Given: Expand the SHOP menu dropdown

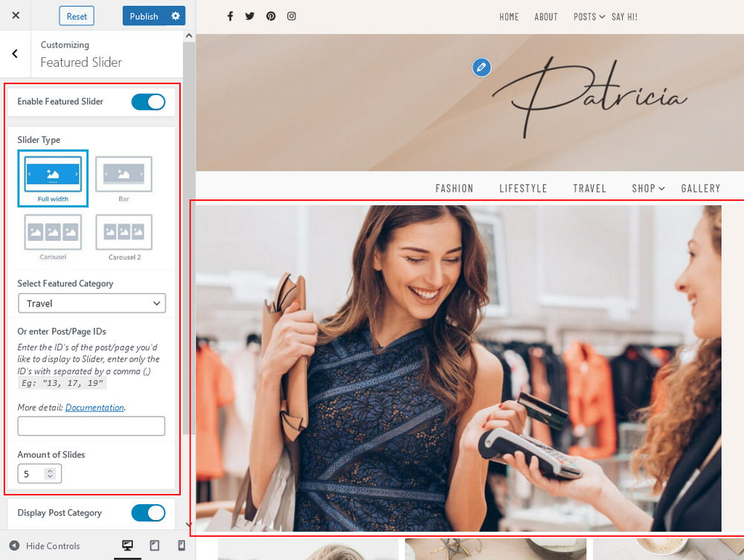Looking at the screenshot, I should click(x=648, y=189).
